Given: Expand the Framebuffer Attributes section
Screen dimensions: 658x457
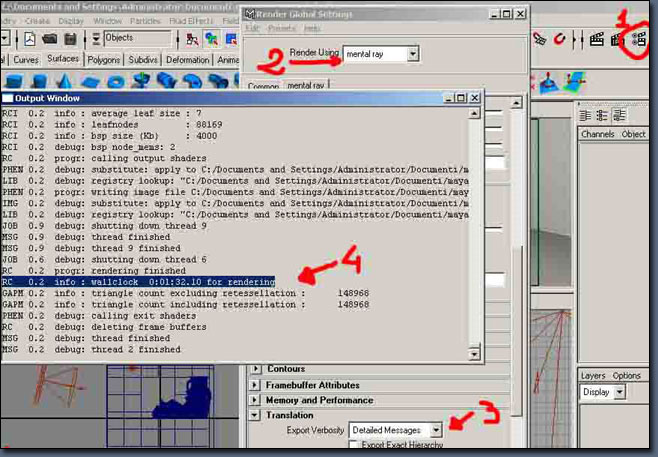Looking at the screenshot, I should tap(255, 385).
